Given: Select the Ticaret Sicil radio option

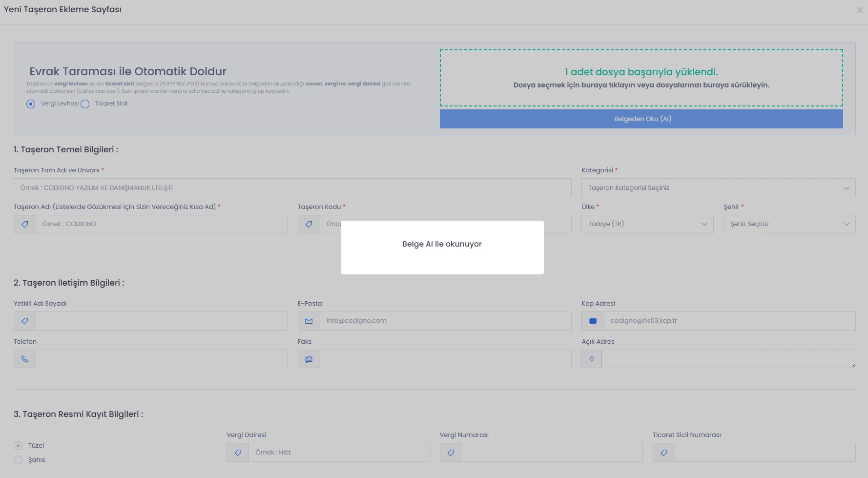Looking at the screenshot, I should pyautogui.click(x=85, y=104).
